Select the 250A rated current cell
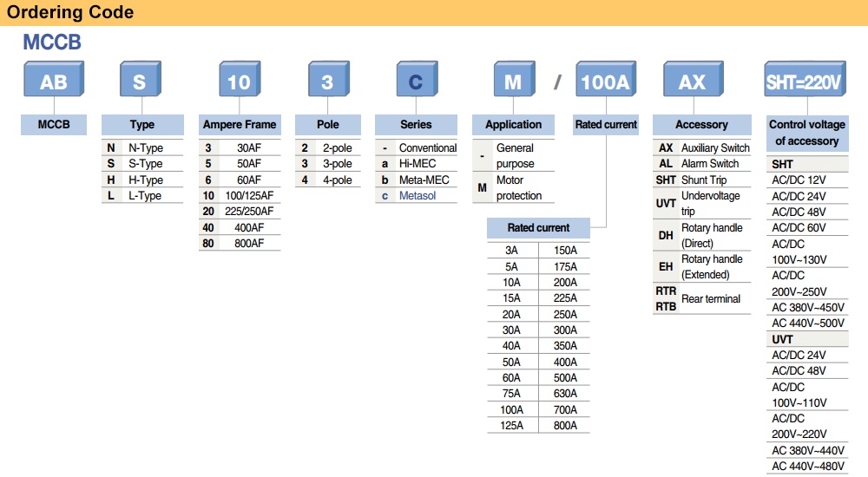 [565, 314]
